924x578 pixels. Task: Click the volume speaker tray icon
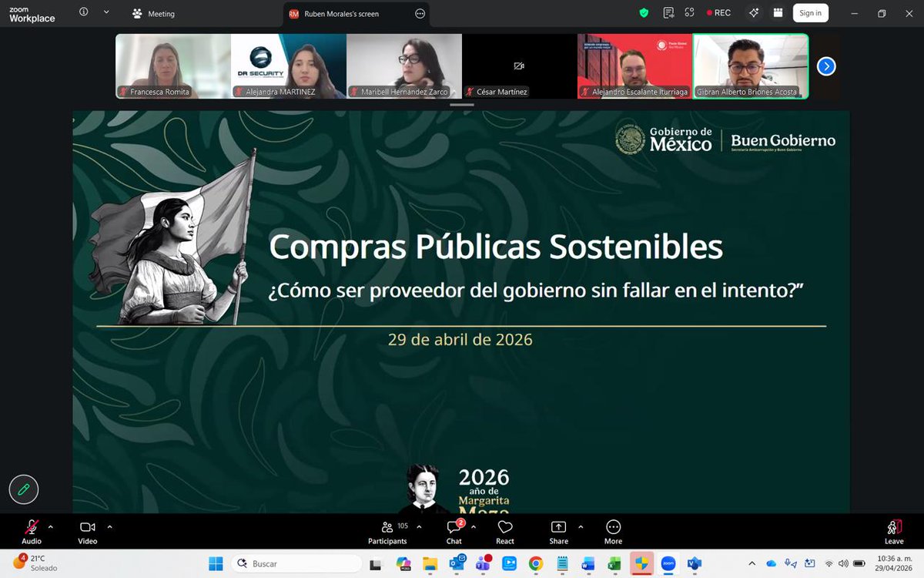[843, 563]
